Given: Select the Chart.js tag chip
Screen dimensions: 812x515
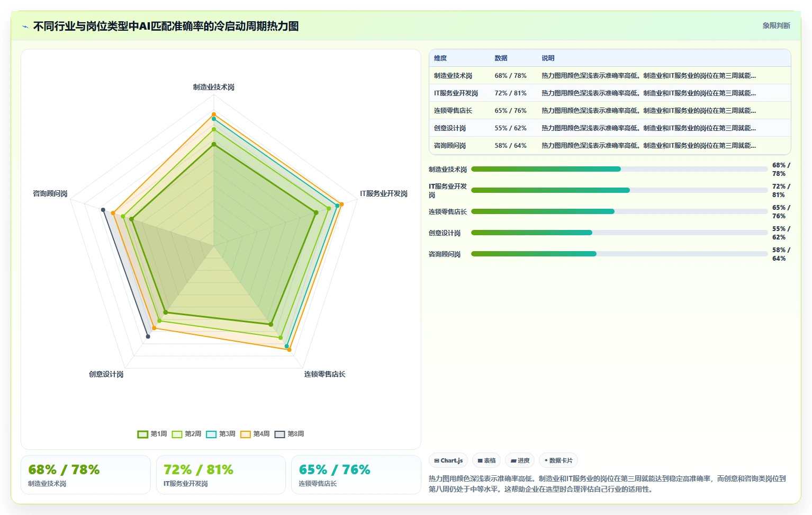Looking at the screenshot, I should (448, 460).
